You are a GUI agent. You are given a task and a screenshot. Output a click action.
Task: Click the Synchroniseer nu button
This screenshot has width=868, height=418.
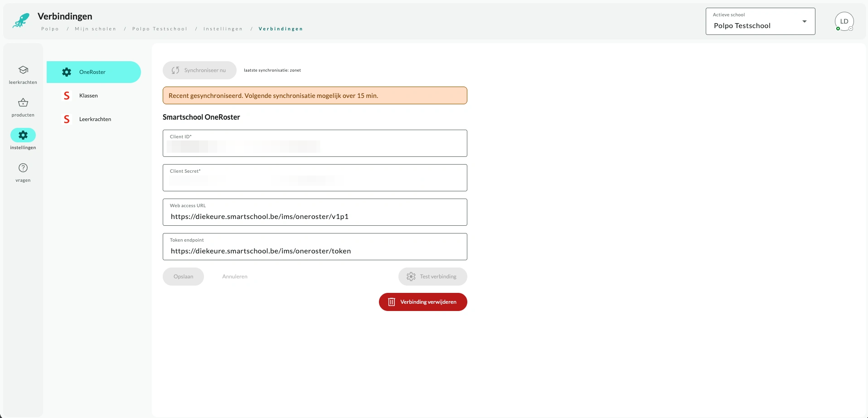[199, 70]
